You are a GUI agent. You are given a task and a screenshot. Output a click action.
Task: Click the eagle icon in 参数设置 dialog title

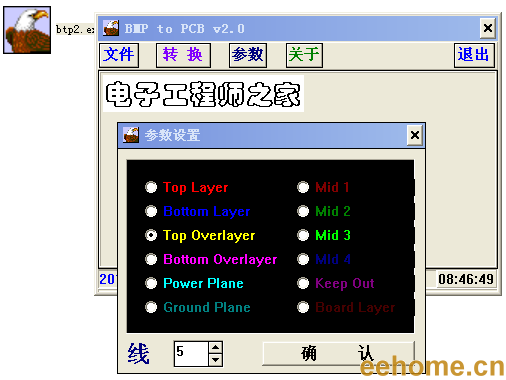click(x=131, y=135)
